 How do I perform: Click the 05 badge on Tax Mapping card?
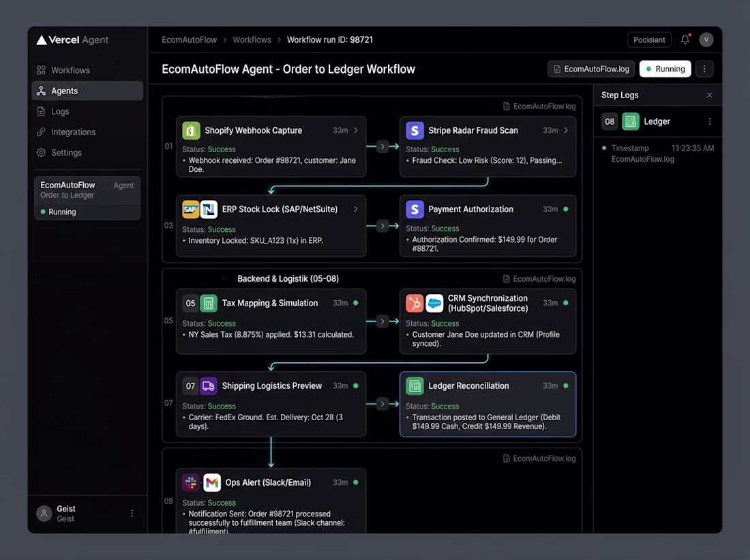click(190, 303)
